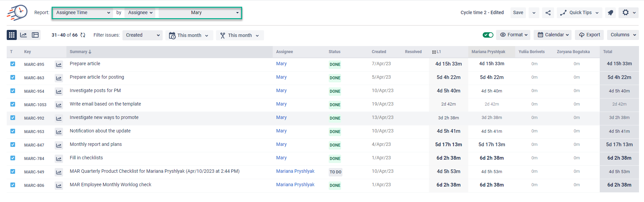644x202 pixels.
Task: Click the refresh icon next to issue count
Action: tap(83, 35)
